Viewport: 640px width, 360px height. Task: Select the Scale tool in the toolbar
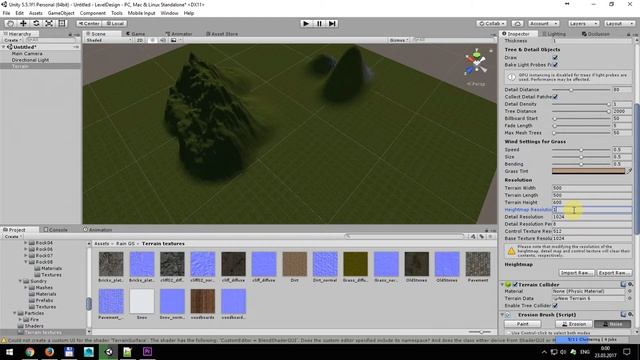click(49, 23)
